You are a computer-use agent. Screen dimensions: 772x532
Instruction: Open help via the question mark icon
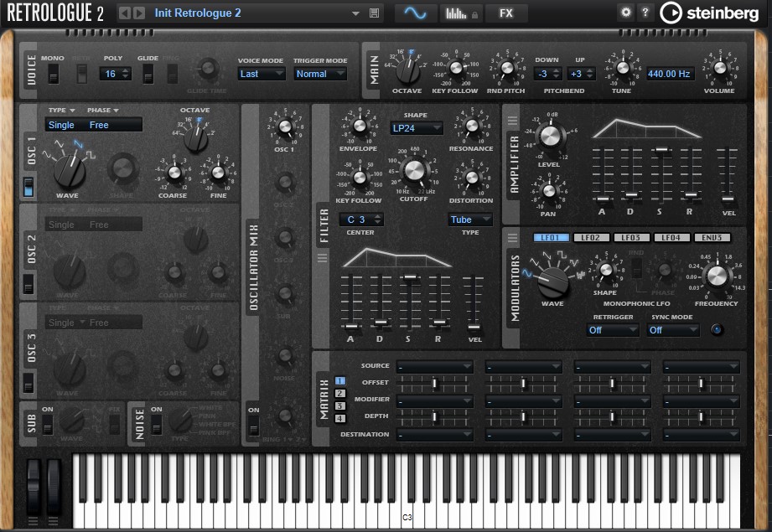click(645, 13)
